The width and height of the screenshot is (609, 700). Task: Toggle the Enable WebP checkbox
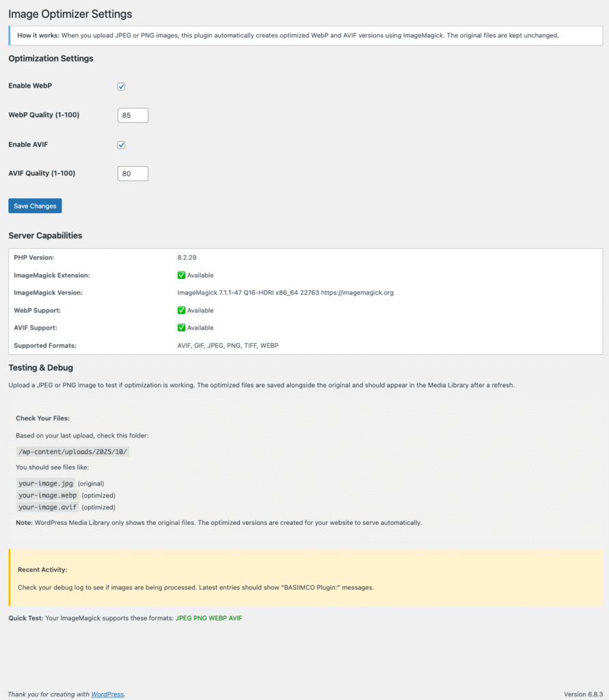(x=121, y=87)
